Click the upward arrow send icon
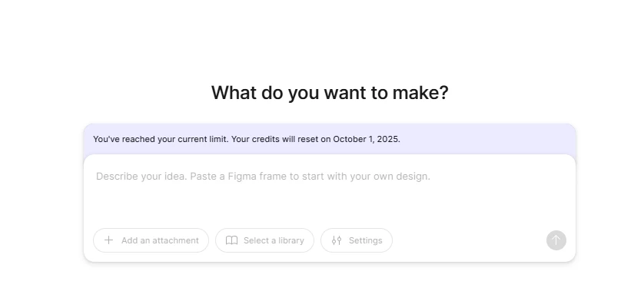This screenshot has width=644, height=291. [x=556, y=240]
